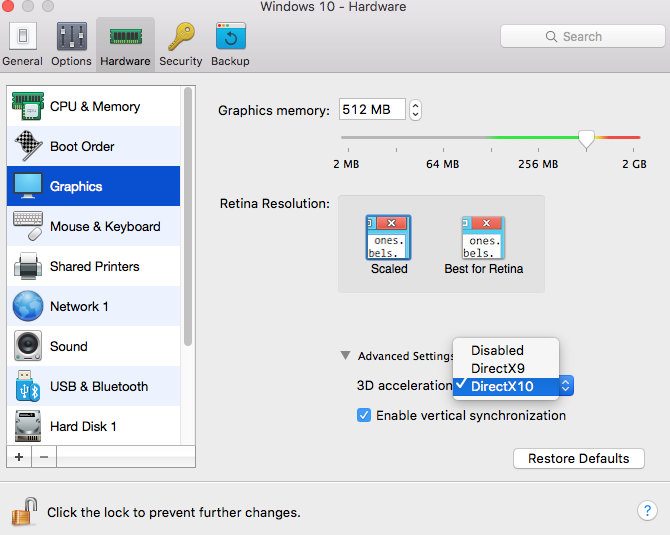Open Mouse & Keyboard settings
Screen dimensions: 670x535
(104, 227)
